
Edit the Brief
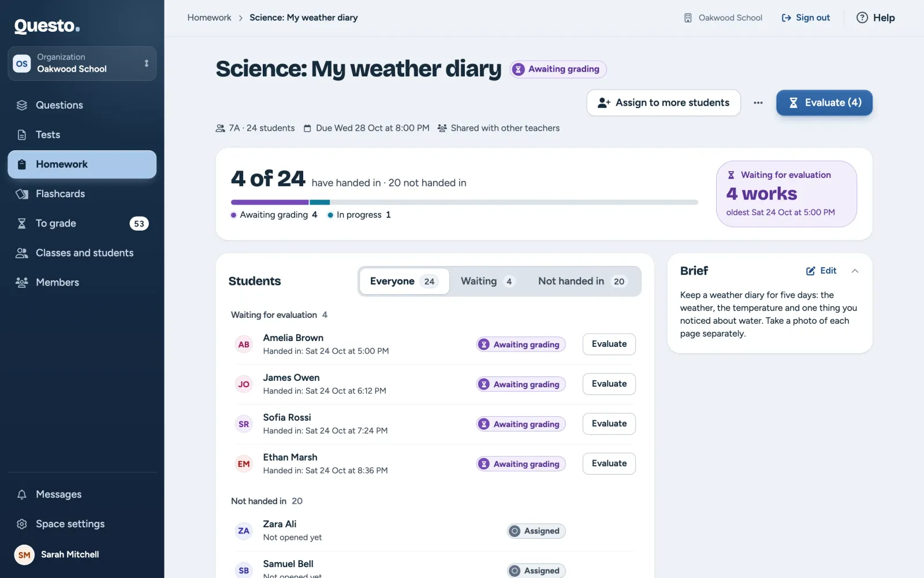click(821, 271)
